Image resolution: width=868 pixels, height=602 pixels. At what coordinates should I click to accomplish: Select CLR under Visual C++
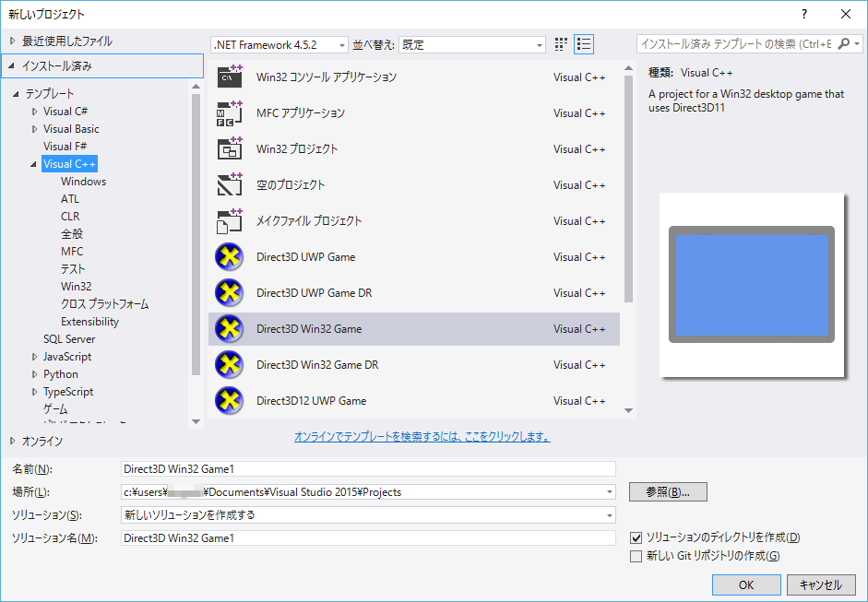point(70,217)
